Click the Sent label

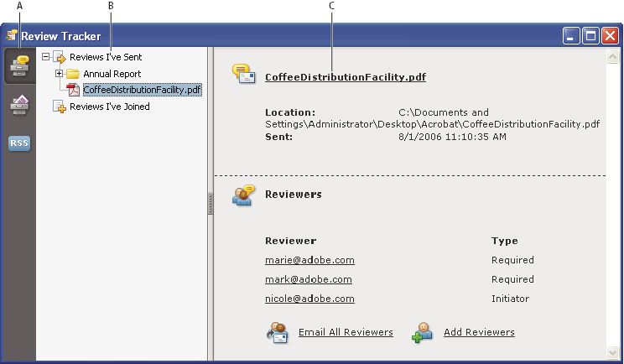pos(278,137)
